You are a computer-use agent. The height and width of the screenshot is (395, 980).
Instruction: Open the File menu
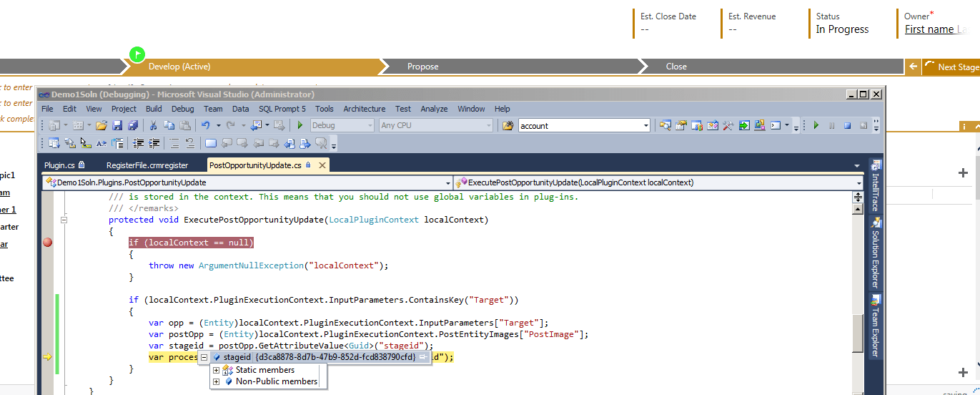click(x=47, y=109)
